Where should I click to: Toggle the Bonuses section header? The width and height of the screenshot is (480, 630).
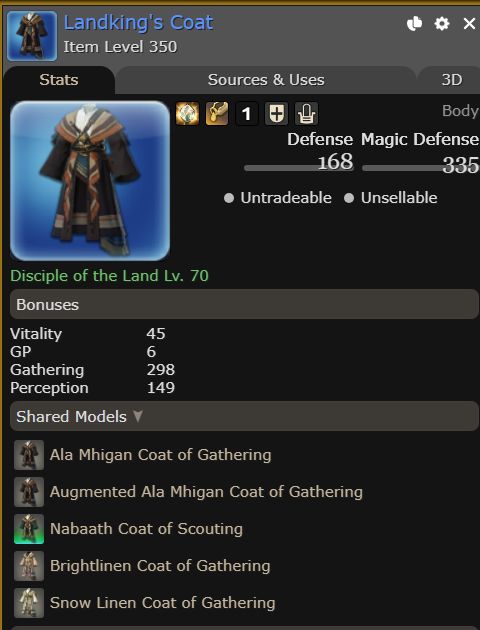pos(244,304)
